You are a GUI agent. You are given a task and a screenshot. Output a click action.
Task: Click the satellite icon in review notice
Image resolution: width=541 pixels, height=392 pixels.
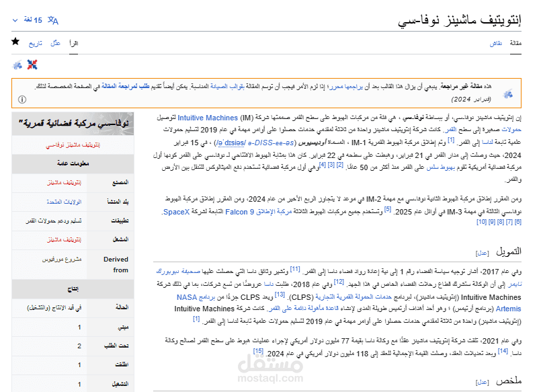click(508, 93)
